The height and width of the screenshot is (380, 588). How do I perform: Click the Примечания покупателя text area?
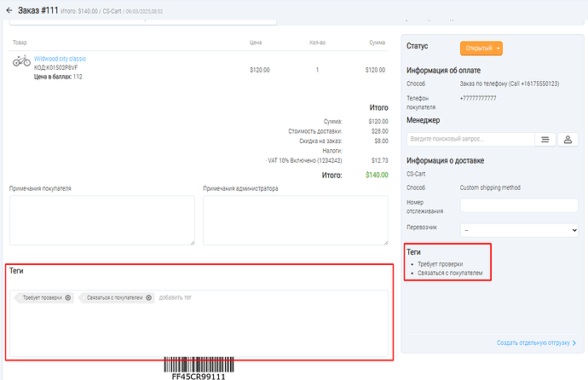coord(101,220)
